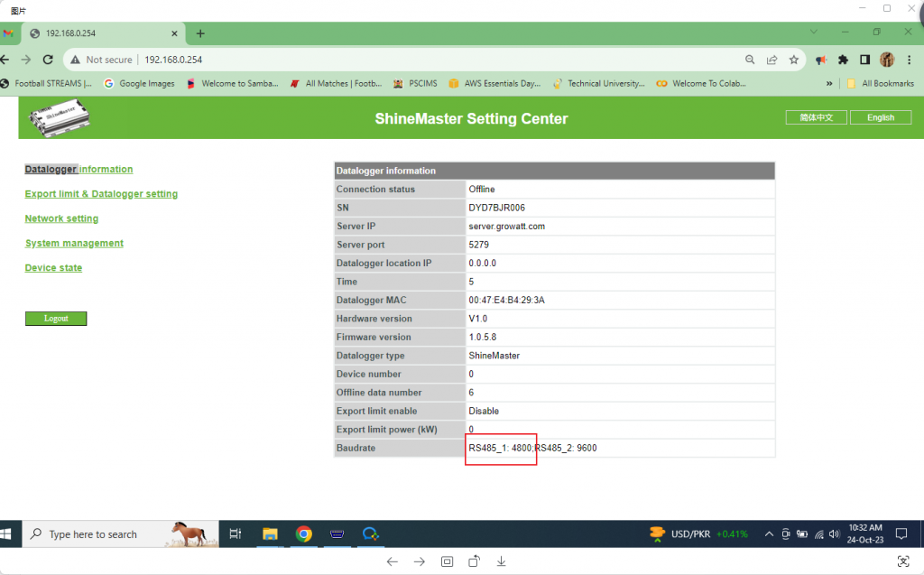
Task: Open the USD/PKR currency widget
Action: (698, 533)
